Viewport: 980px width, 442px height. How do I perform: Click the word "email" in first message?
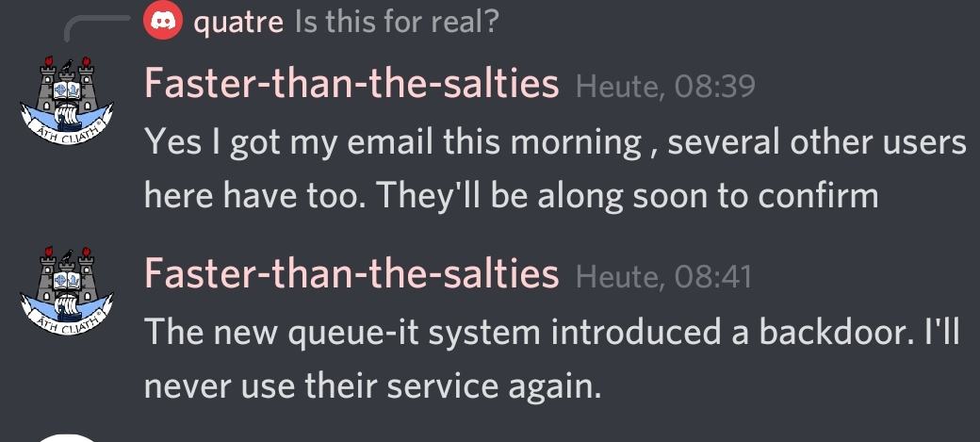click(390, 142)
